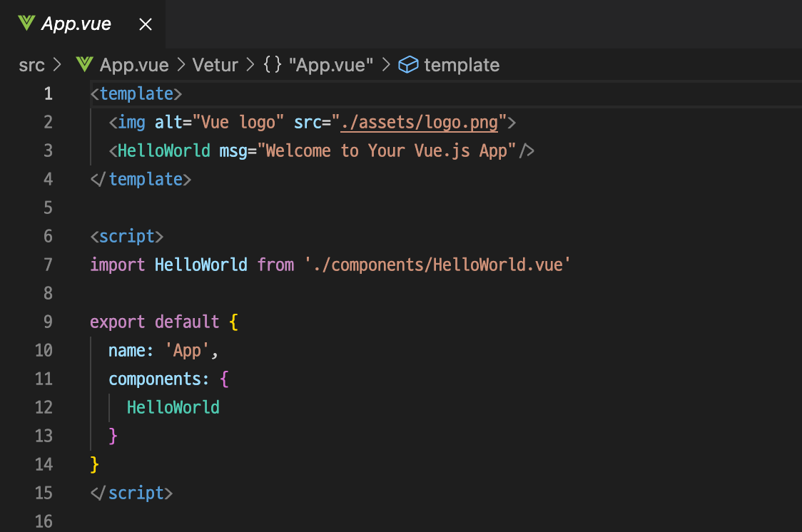Click the Vue icon on the App.vue tab
Image resolution: width=802 pixels, height=532 pixels.
[x=26, y=23]
